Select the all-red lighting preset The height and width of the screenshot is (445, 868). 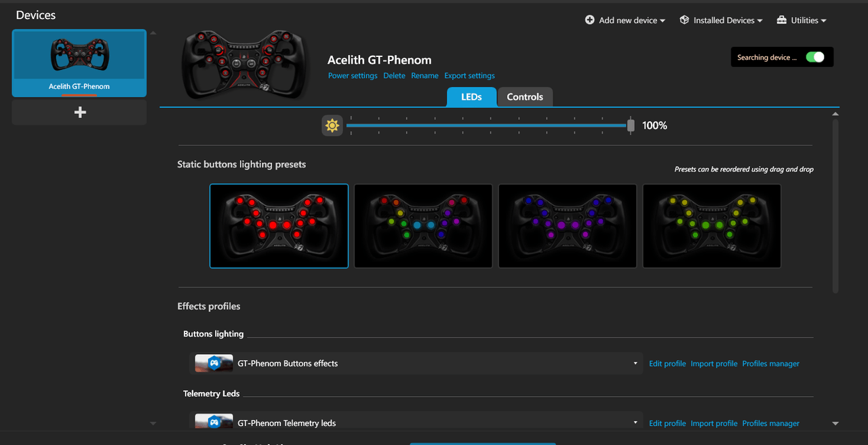click(x=279, y=226)
